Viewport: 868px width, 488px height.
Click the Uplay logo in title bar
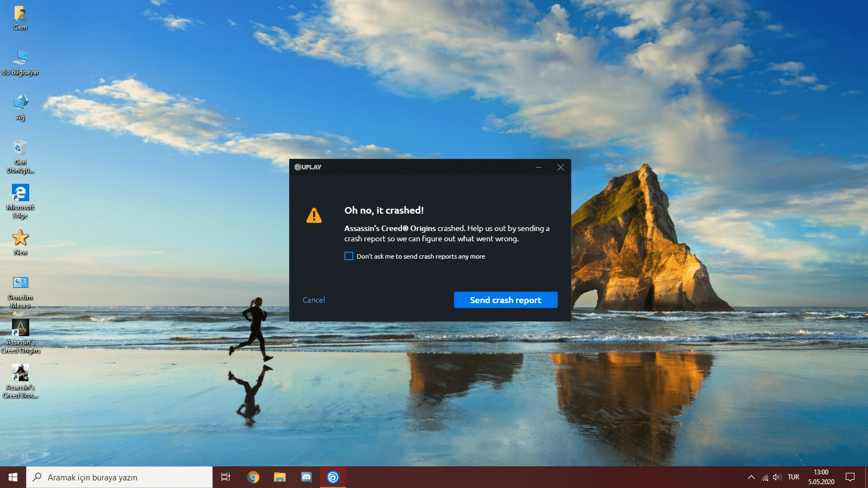pos(308,167)
